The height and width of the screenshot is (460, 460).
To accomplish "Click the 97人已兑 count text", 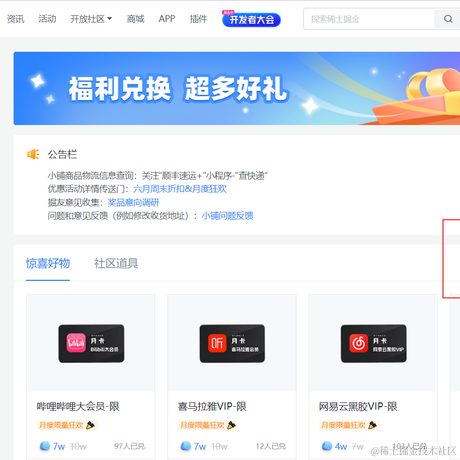I will click(130, 446).
